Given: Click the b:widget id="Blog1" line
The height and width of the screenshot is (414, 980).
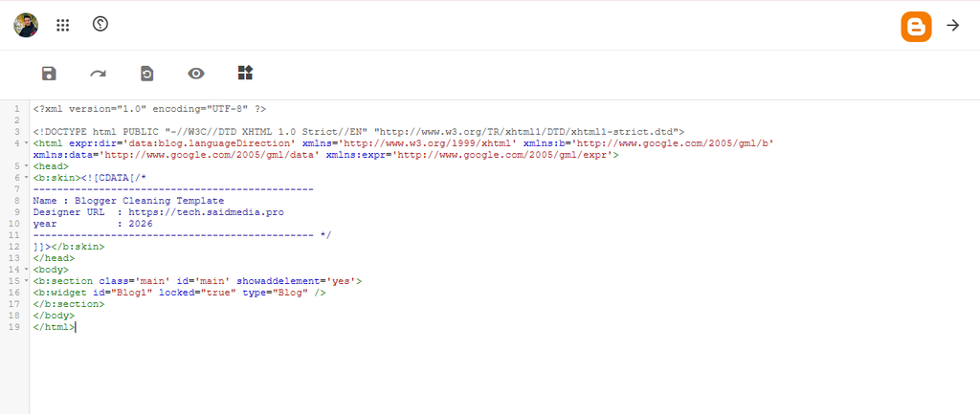Looking at the screenshot, I should tap(179, 293).
